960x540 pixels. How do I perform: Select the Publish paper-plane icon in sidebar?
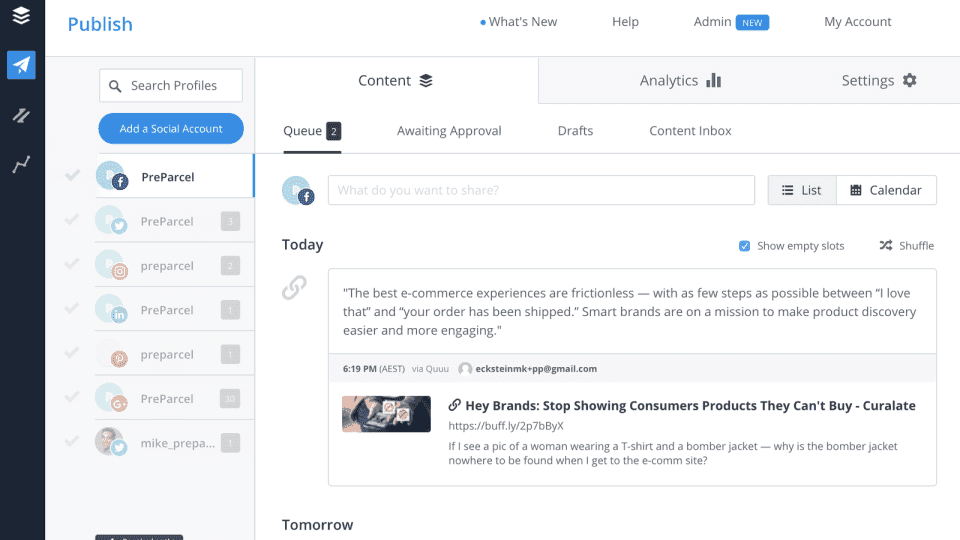coord(21,65)
